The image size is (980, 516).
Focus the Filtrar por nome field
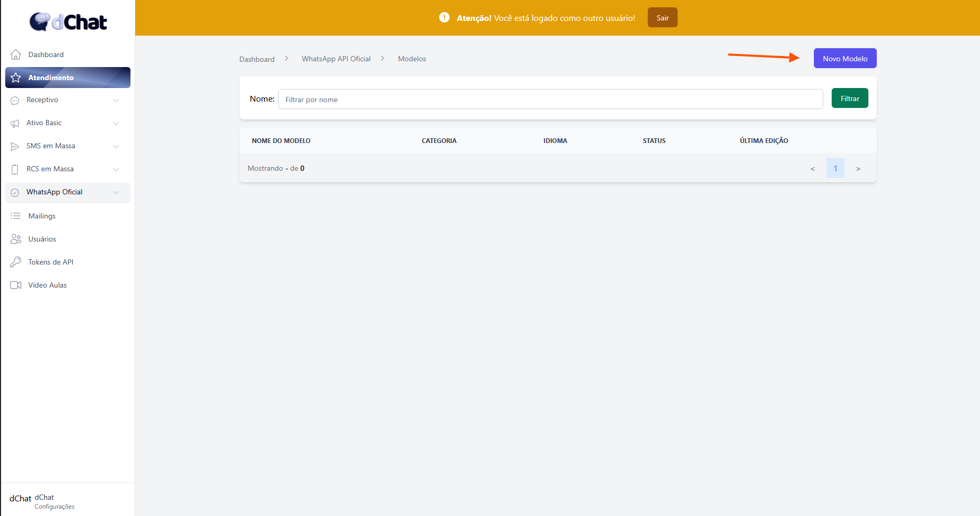pyautogui.click(x=550, y=99)
